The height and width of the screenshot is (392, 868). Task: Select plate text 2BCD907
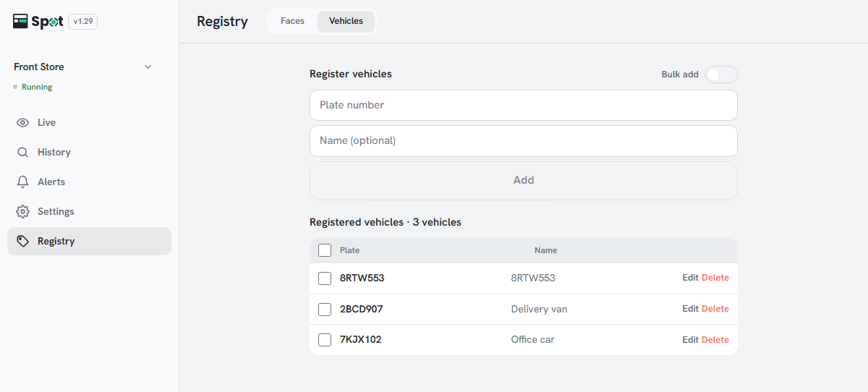(361, 310)
